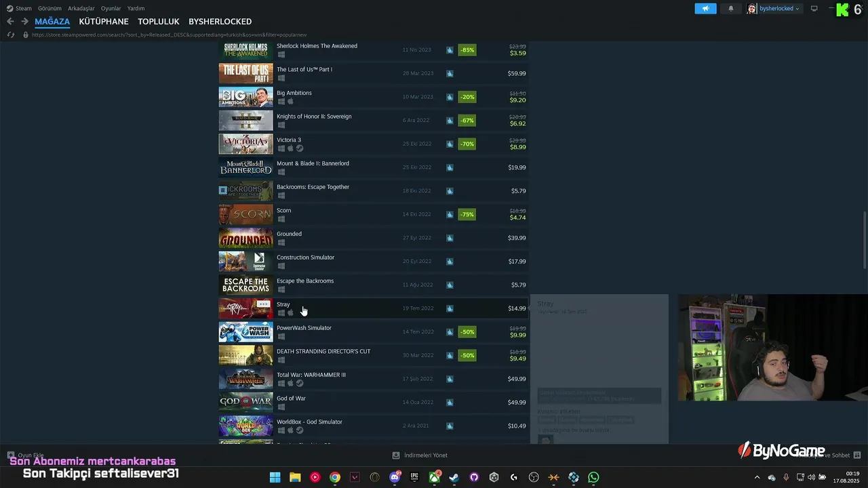Open the Arkadaşlar menu
This screenshot has height=488, width=868.
click(x=81, y=8)
